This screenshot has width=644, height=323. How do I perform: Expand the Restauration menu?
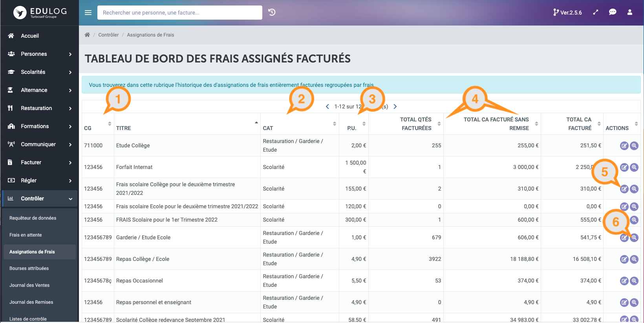pyautogui.click(x=39, y=108)
